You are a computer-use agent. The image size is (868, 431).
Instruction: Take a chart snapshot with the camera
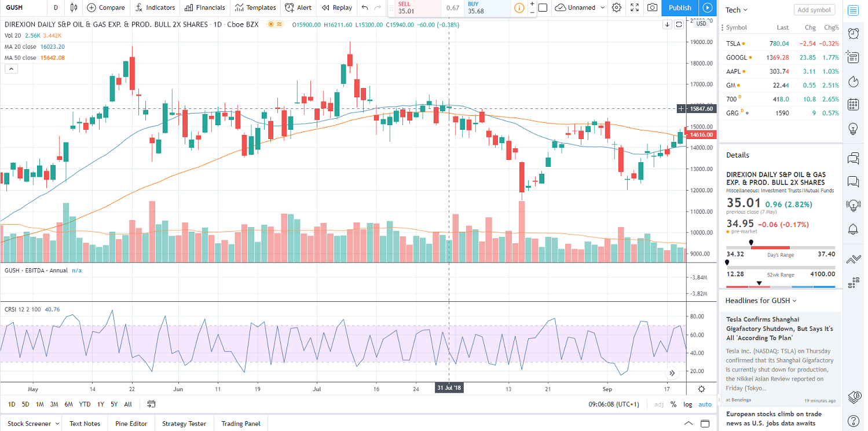tap(653, 8)
